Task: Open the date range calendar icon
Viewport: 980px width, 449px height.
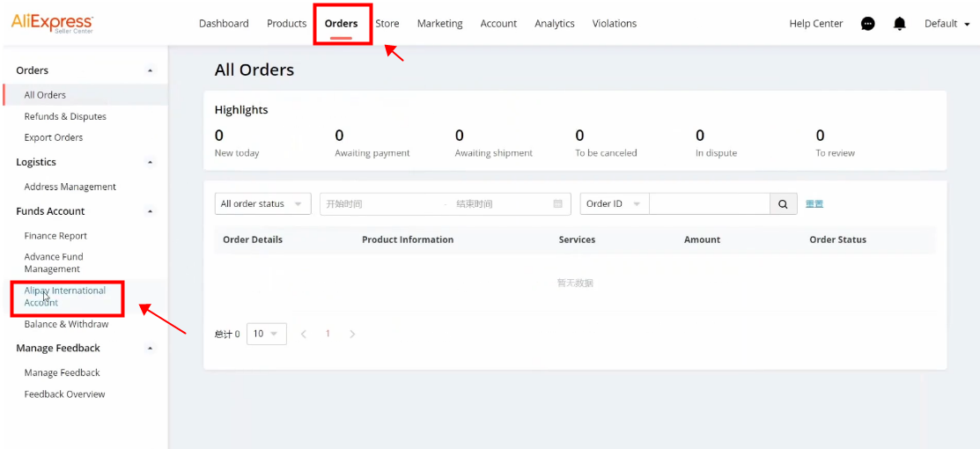Action: coord(557,204)
